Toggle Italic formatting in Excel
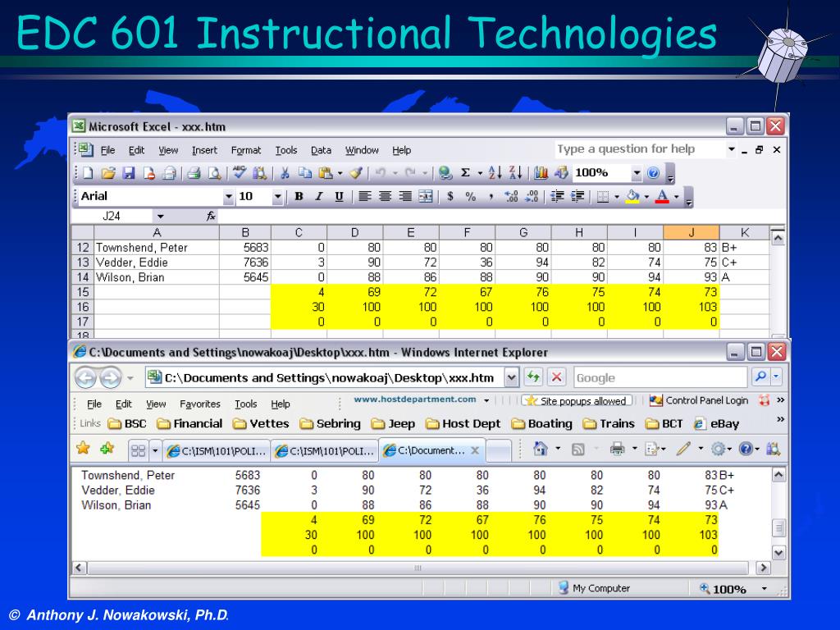This screenshot has height=630, width=840. pyautogui.click(x=319, y=197)
